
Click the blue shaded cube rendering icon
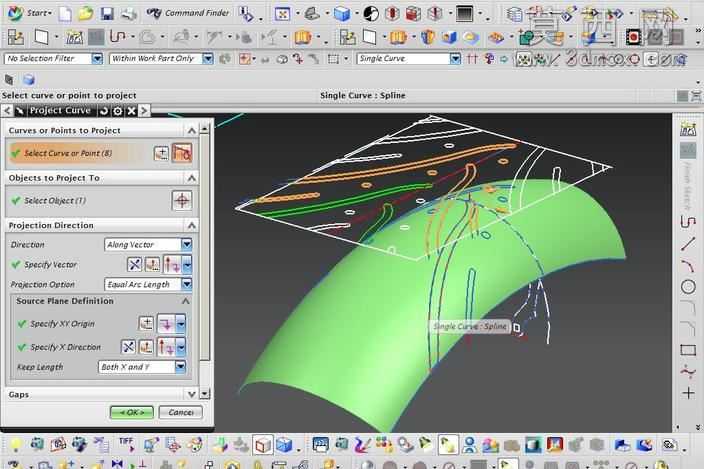342,14
